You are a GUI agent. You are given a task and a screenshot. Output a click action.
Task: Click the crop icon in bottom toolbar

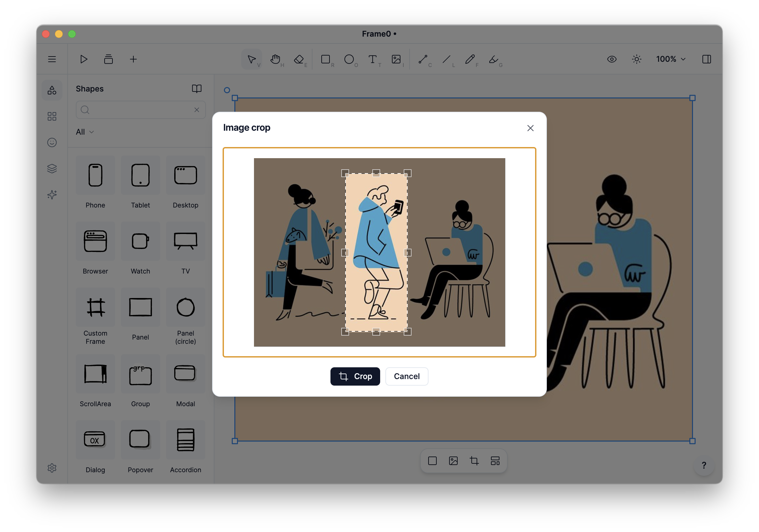(x=474, y=461)
